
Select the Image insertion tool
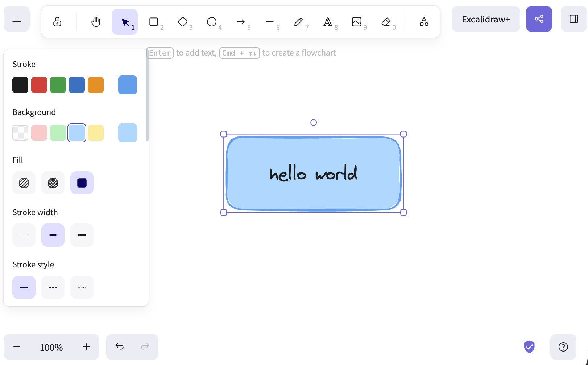click(x=357, y=22)
